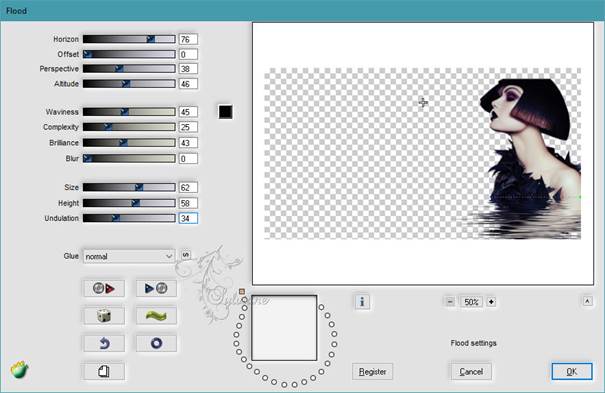Click the green wave button

[x=156, y=316]
